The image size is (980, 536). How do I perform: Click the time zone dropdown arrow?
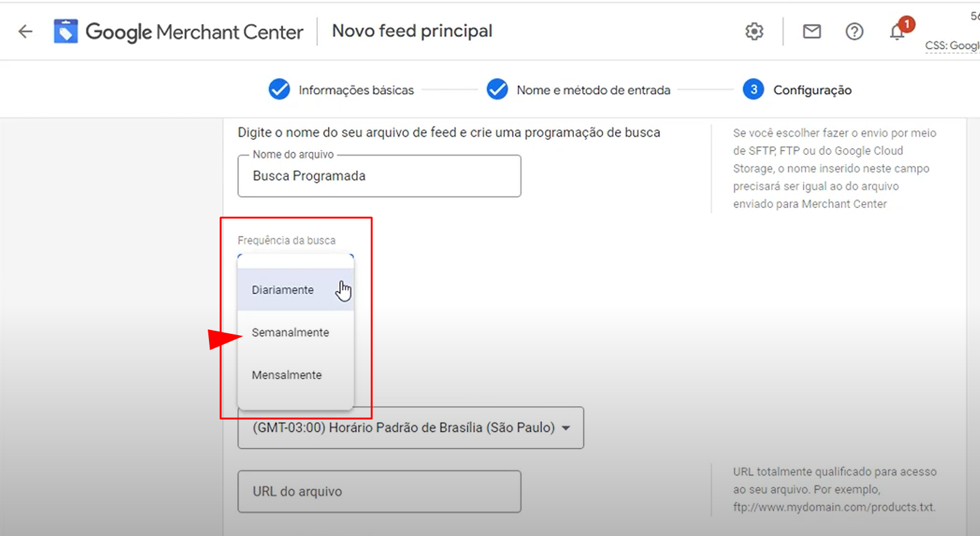point(566,428)
